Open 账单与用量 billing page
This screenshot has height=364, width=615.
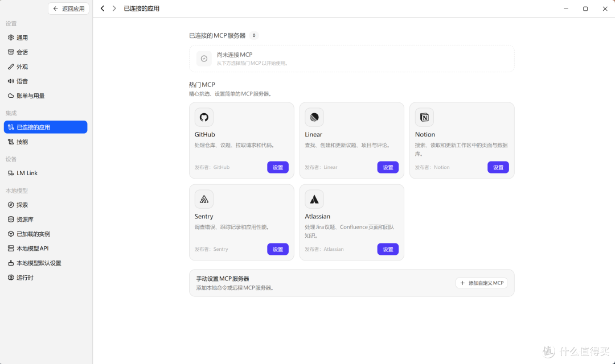tap(46, 96)
